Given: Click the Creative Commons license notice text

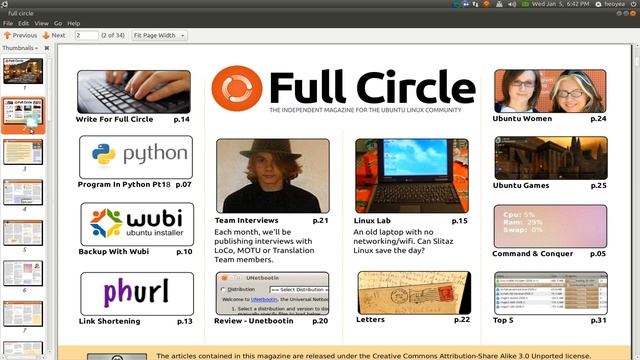Looking at the screenshot, I should click(x=373, y=356).
